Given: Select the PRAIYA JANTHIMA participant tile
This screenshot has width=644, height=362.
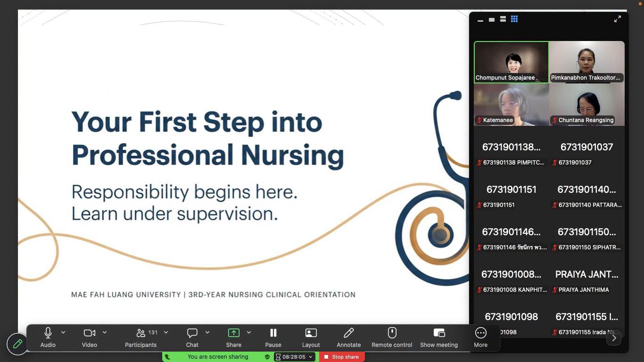Looking at the screenshot, I should [587, 274].
